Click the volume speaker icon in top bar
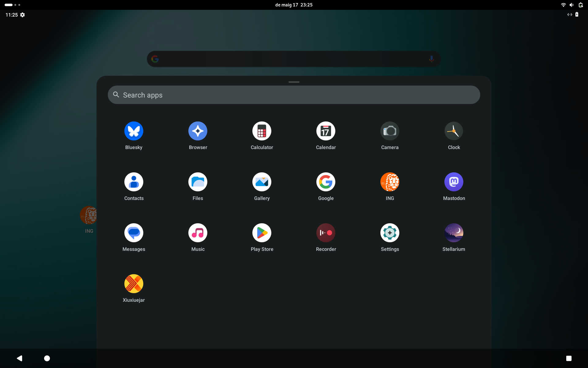588x368 pixels. [571, 5]
